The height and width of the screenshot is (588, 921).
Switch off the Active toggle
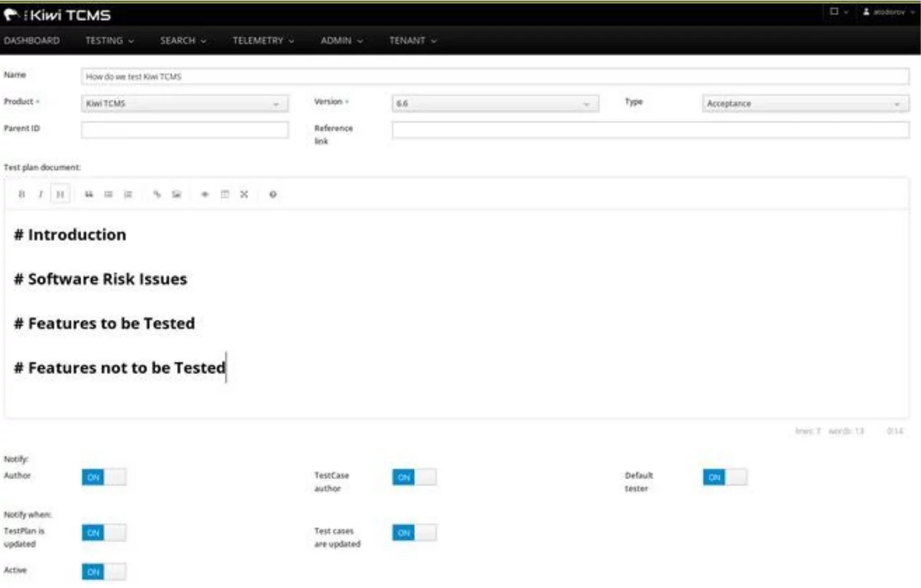click(x=104, y=573)
